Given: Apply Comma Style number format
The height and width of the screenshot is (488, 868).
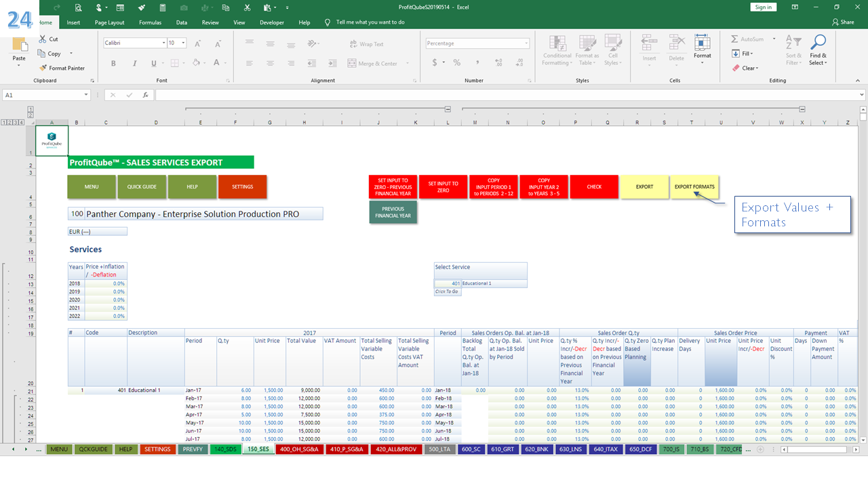Looking at the screenshot, I should click(477, 62).
